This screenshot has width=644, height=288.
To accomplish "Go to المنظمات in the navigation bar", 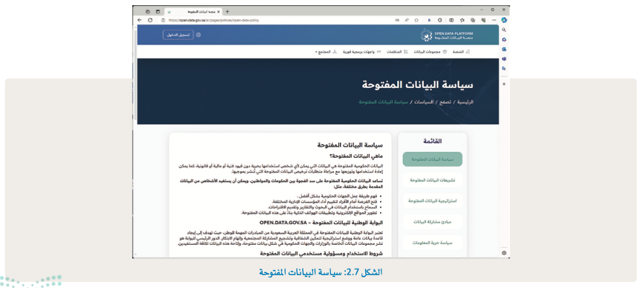I will (397, 52).
